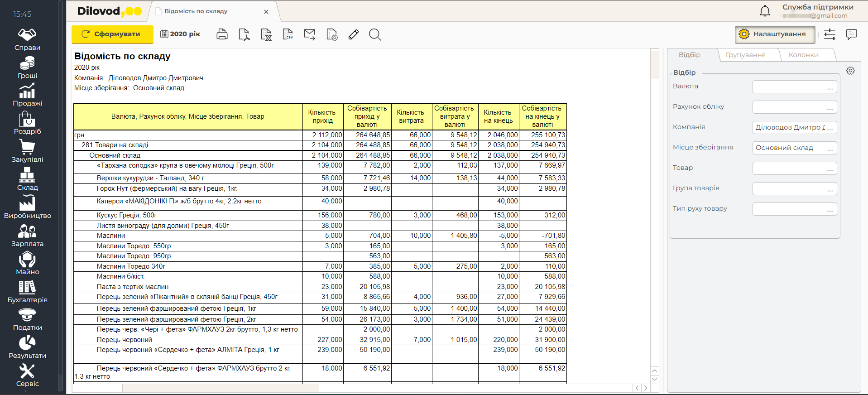Click the print report icon
The height and width of the screenshot is (395, 868).
pos(222,34)
